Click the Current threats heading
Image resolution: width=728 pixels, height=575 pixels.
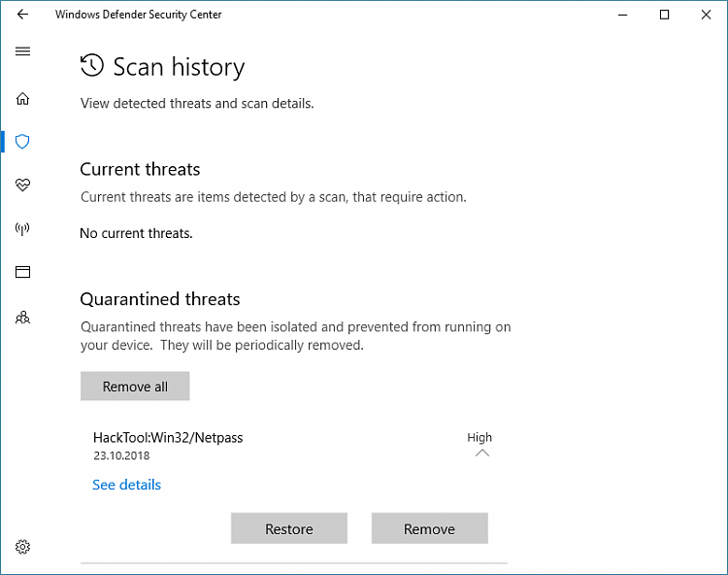[140, 170]
